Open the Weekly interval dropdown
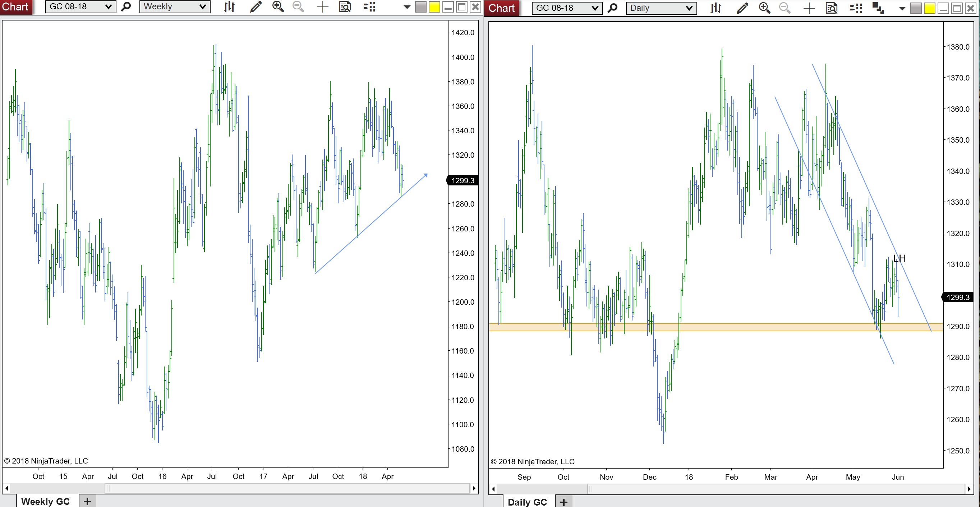The height and width of the screenshot is (507, 980). pos(175,7)
